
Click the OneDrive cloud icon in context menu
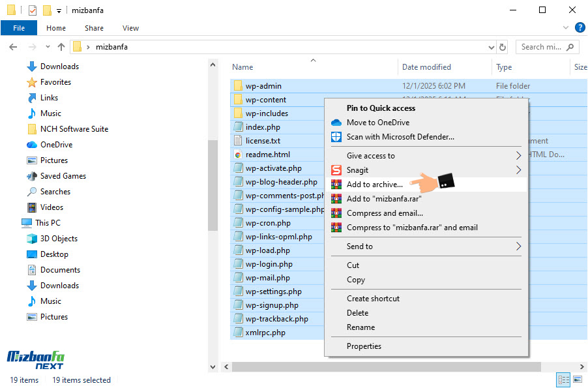(x=336, y=123)
